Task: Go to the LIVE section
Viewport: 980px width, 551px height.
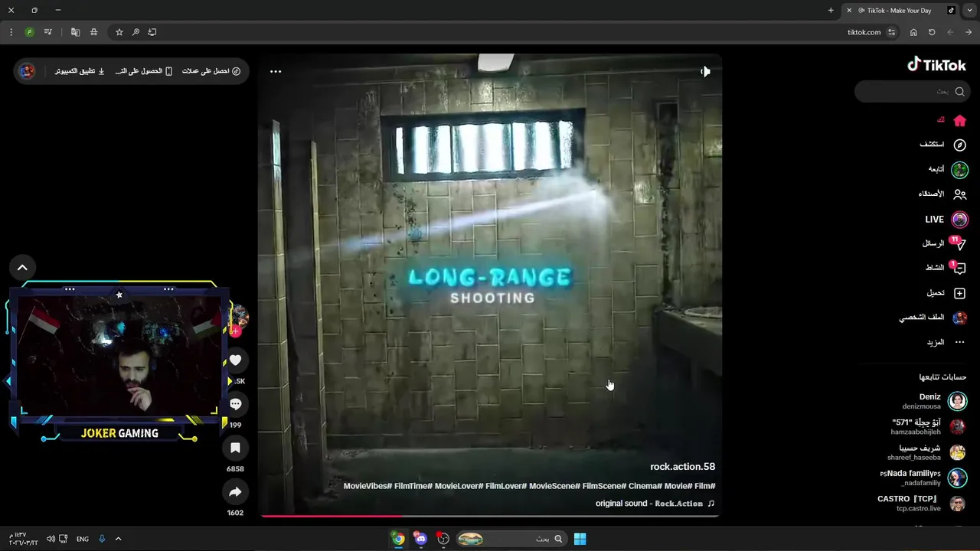Action: coord(946,220)
